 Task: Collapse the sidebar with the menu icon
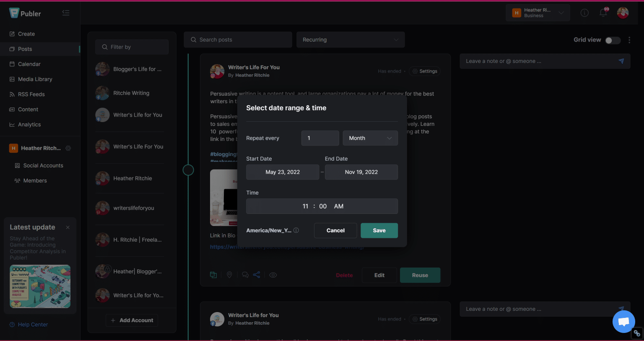point(66,13)
